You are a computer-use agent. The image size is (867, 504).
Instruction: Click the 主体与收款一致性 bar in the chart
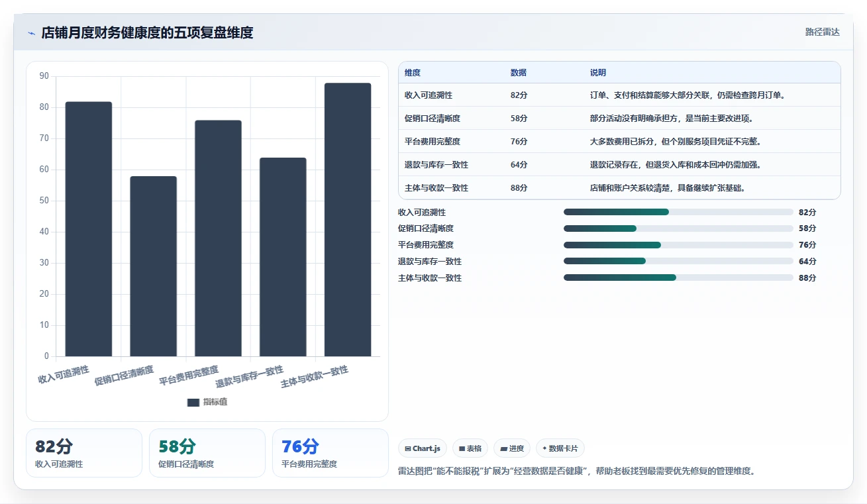pyautogui.click(x=348, y=220)
